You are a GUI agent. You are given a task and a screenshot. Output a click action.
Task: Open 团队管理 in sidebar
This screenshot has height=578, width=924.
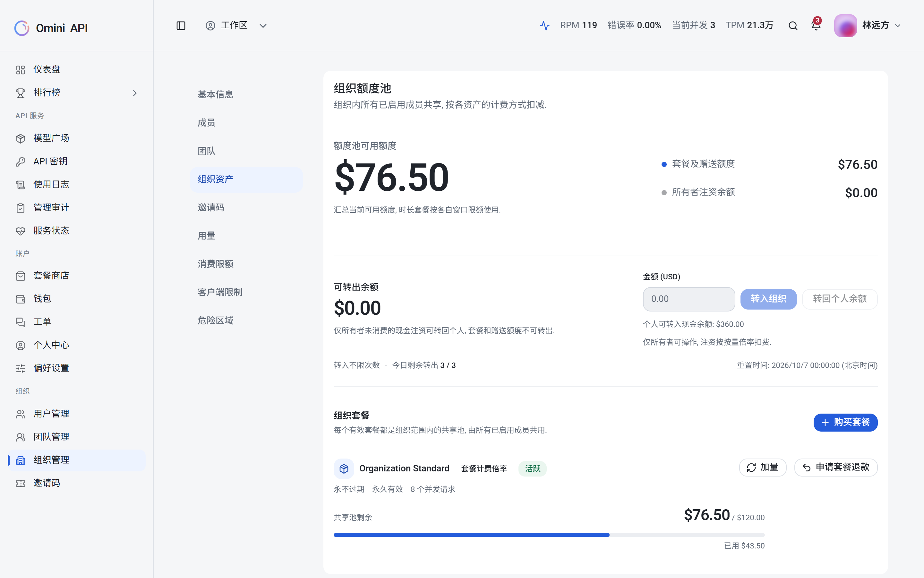tap(76, 437)
